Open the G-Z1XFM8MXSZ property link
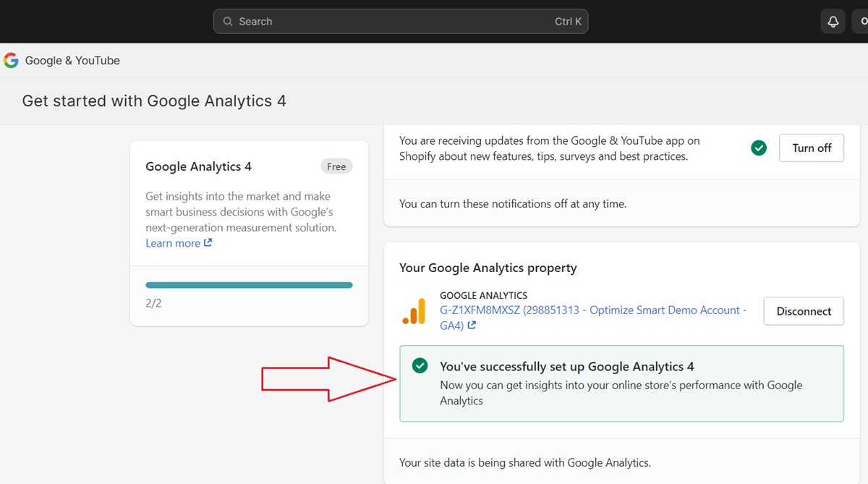Screen dimensions: 868x484 coord(593,318)
